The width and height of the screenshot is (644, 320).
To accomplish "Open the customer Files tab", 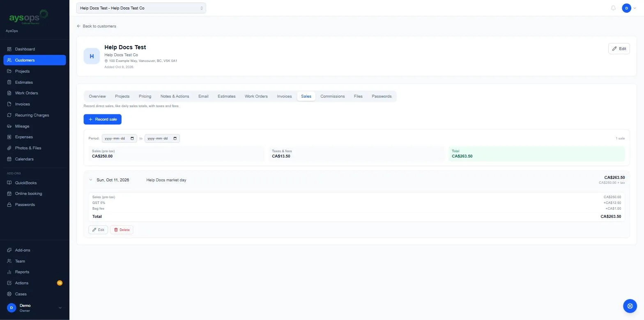I will click(x=358, y=96).
